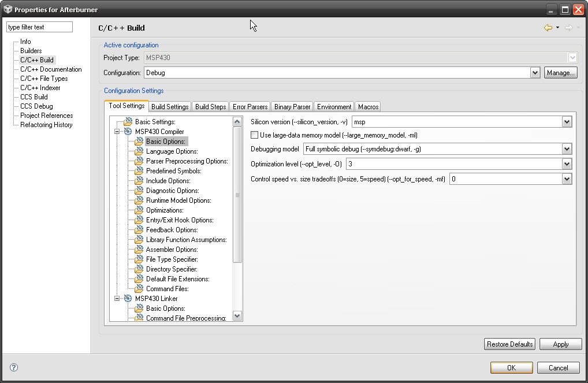This screenshot has height=383, width=588.
Task: Open the speed vs. size tradeoffs dropdown
Action: pyautogui.click(x=567, y=179)
